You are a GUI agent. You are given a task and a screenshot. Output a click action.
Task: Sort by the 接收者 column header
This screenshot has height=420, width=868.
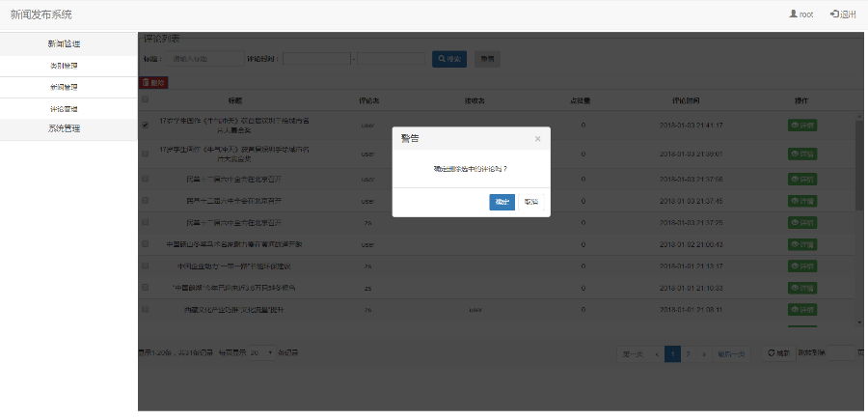475,100
